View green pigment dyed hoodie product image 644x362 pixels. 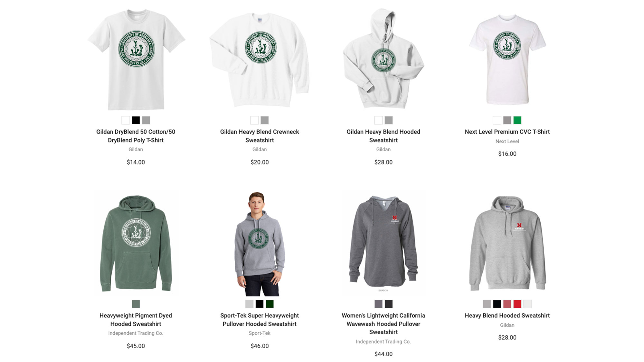[136, 244]
